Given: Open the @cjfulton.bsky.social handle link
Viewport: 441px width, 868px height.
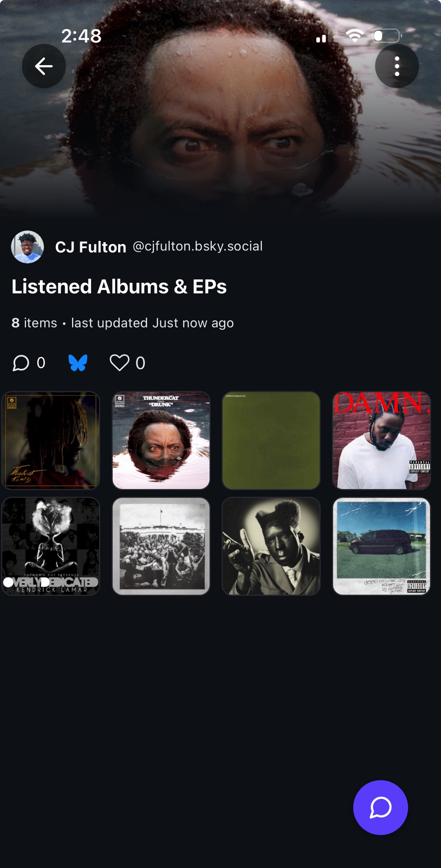Looking at the screenshot, I should (197, 246).
